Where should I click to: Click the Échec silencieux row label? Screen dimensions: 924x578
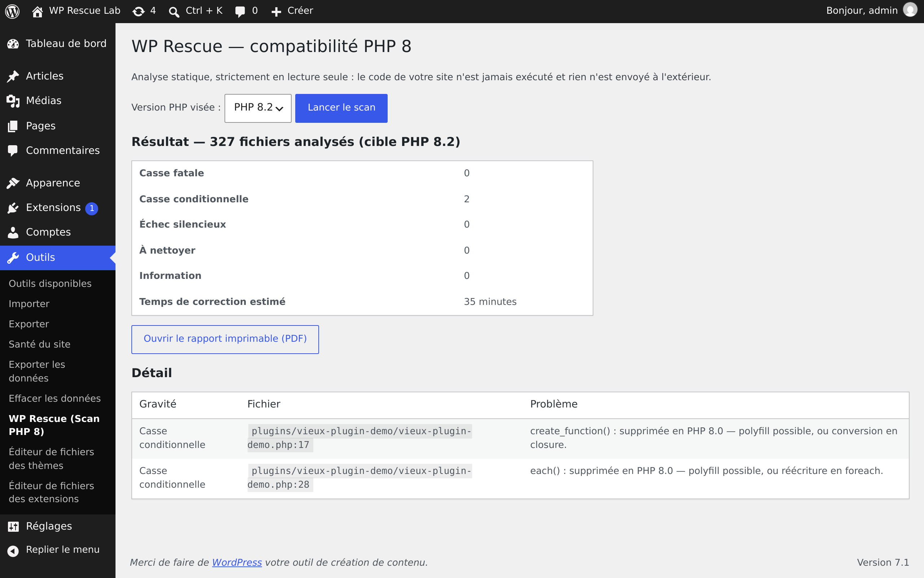(x=183, y=224)
